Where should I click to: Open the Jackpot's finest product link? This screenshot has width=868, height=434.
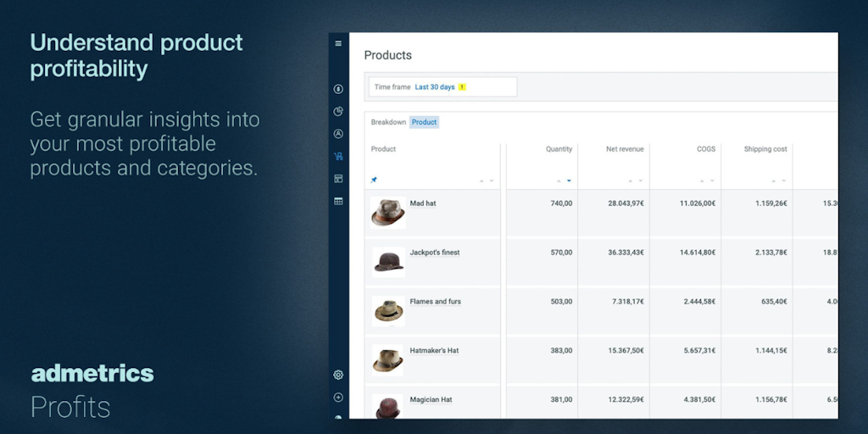tap(435, 253)
